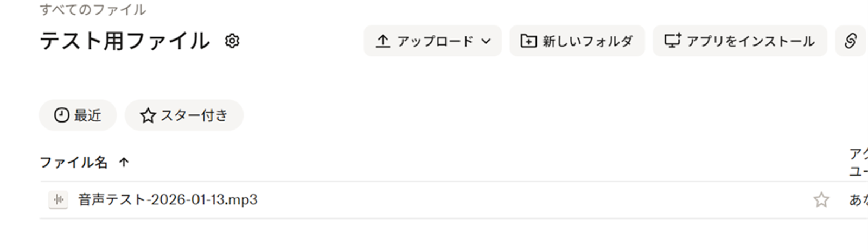
Task: Click the テスト用ファイル folder title
Action: 125,41
